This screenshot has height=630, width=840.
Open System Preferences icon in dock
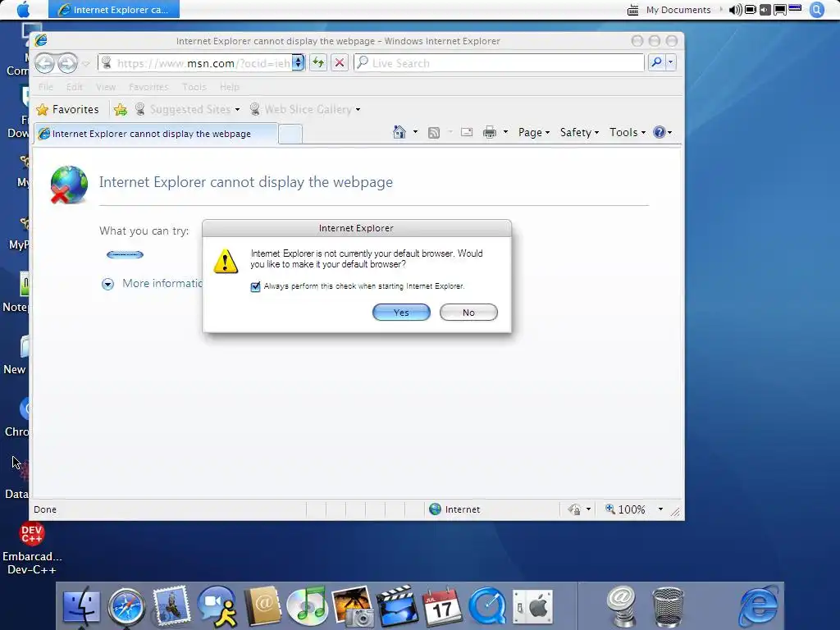532,606
